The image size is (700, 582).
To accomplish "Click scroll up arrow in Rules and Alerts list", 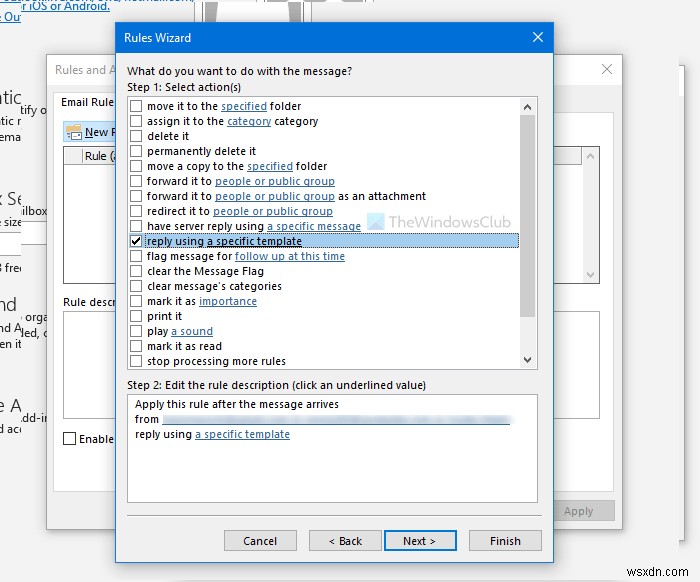I will [590, 156].
